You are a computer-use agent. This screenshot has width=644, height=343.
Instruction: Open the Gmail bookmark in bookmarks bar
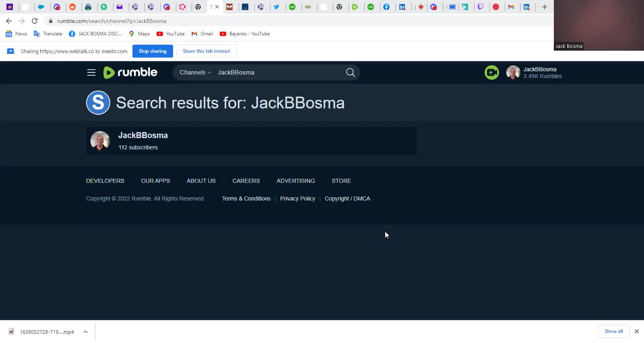202,34
